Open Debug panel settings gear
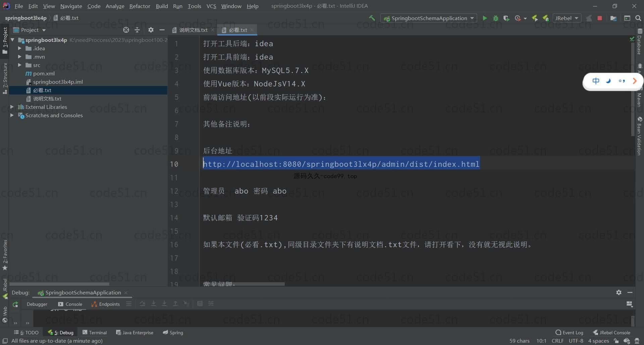This screenshot has height=345, width=644. (x=619, y=292)
